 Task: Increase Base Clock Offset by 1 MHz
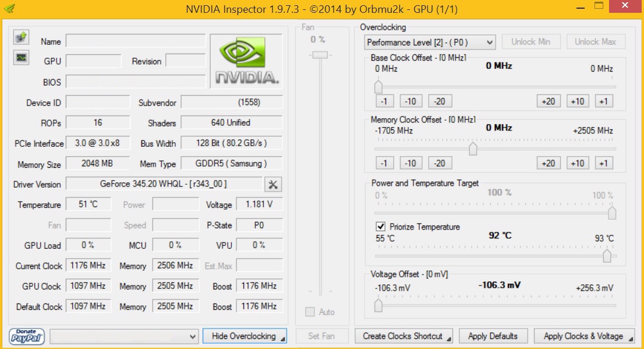604,101
